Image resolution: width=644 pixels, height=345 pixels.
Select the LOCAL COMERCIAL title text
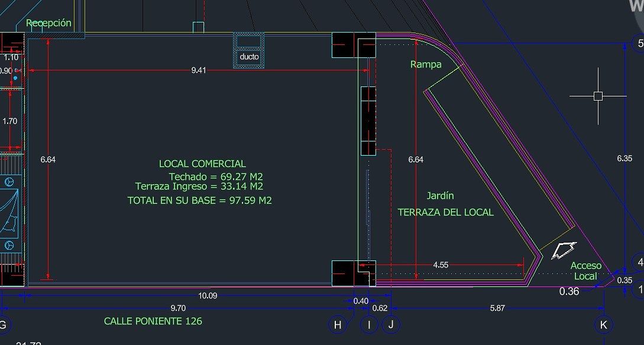click(202, 164)
